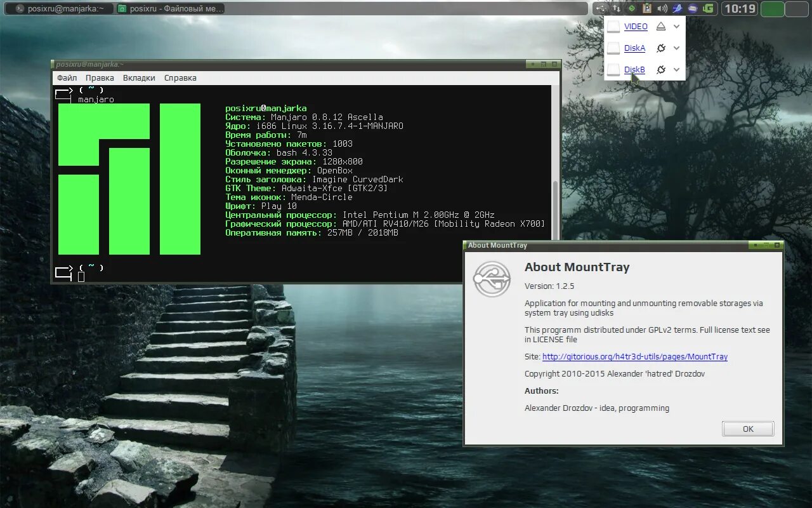Click 'Manjaro 0.8.12 Ascella' in terminal
Image resolution: width=812 pixels, height=508 pixels.
327,117
